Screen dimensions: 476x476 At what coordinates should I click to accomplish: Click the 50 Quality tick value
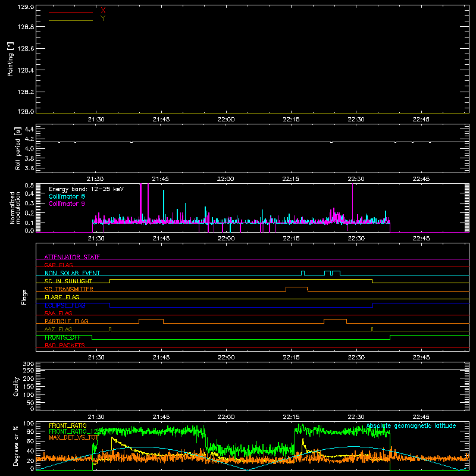coord(30,403)
